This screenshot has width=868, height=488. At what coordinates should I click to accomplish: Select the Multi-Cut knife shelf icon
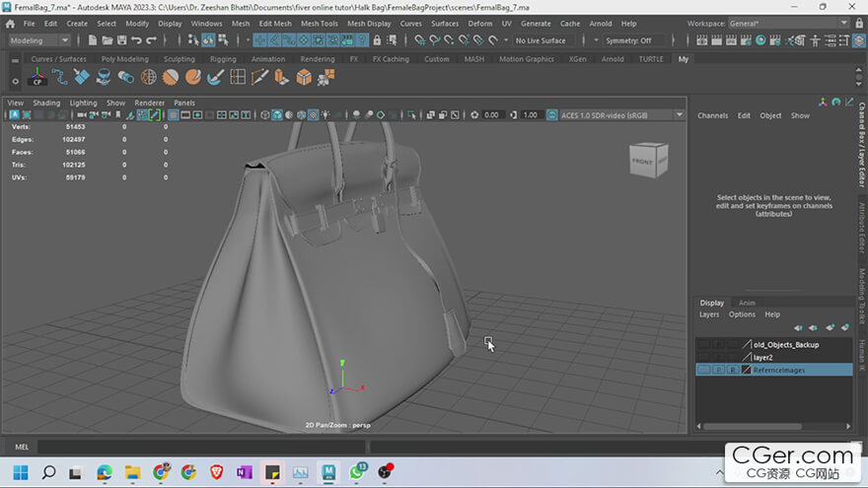(259, 78)
